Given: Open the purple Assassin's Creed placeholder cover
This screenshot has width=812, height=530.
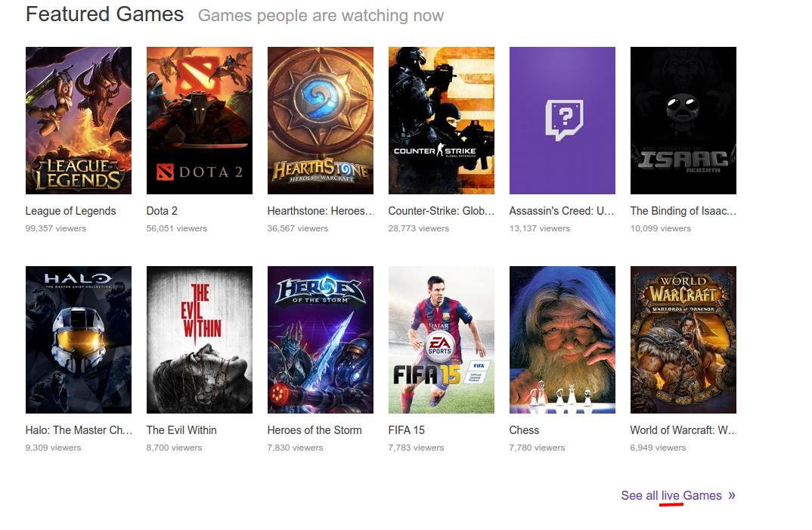Looking at the screenshot, I should click(563, 120).
